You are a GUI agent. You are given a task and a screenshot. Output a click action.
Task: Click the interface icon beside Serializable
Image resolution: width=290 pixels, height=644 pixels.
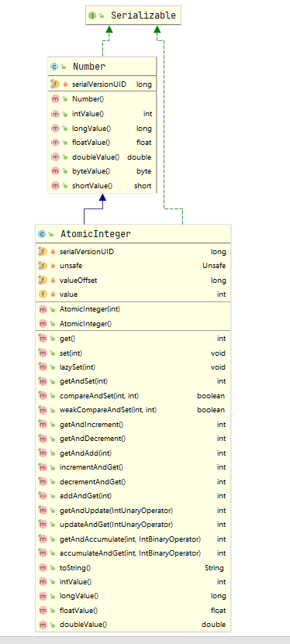click(x=92, y=15)
